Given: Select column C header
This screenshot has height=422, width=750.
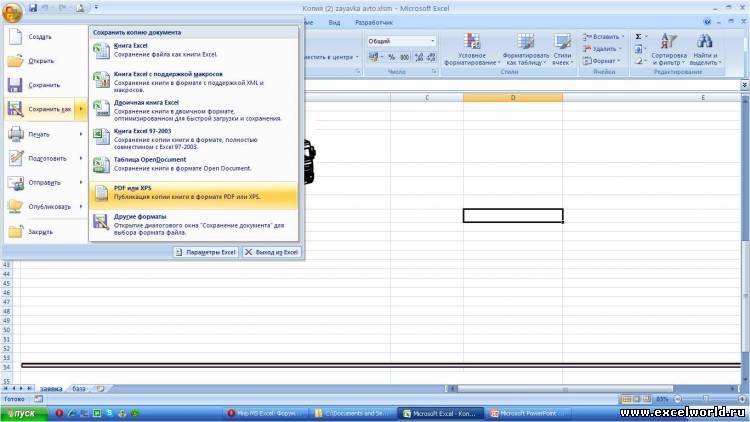Looking at the screenshot, I should click(x=427, y=98).
